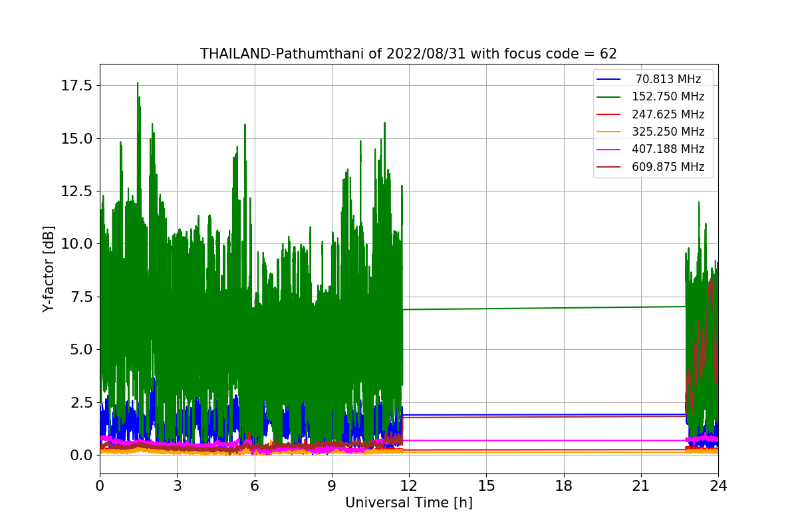Click the 21 tick on time axis

tap(641, 485)
